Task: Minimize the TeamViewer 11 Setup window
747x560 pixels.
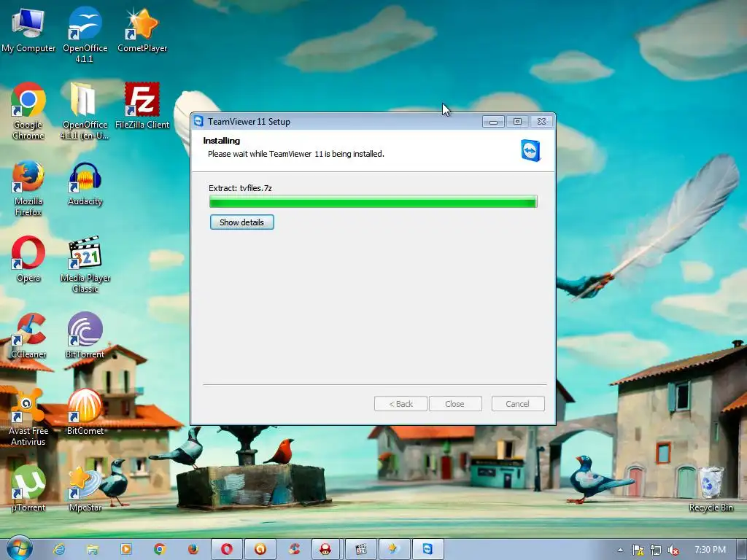Action: click(x=493, y=122)
